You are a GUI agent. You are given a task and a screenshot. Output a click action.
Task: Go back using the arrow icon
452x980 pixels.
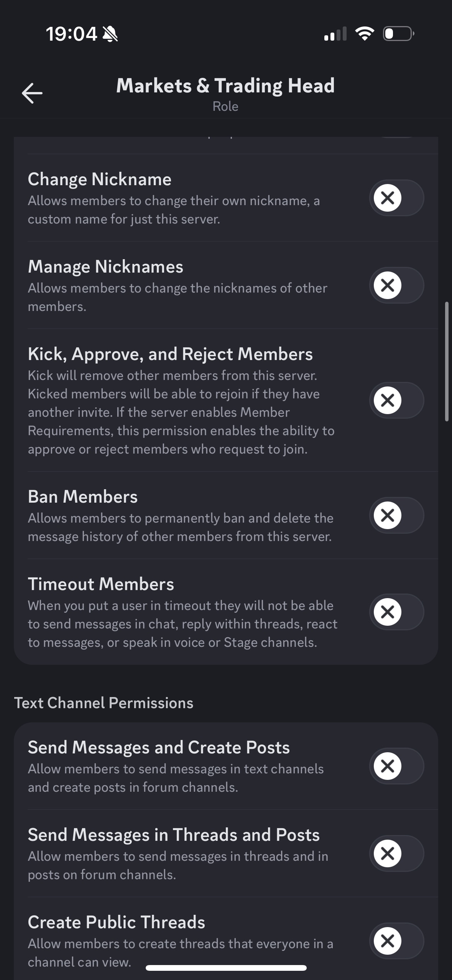tap(32, 93)
